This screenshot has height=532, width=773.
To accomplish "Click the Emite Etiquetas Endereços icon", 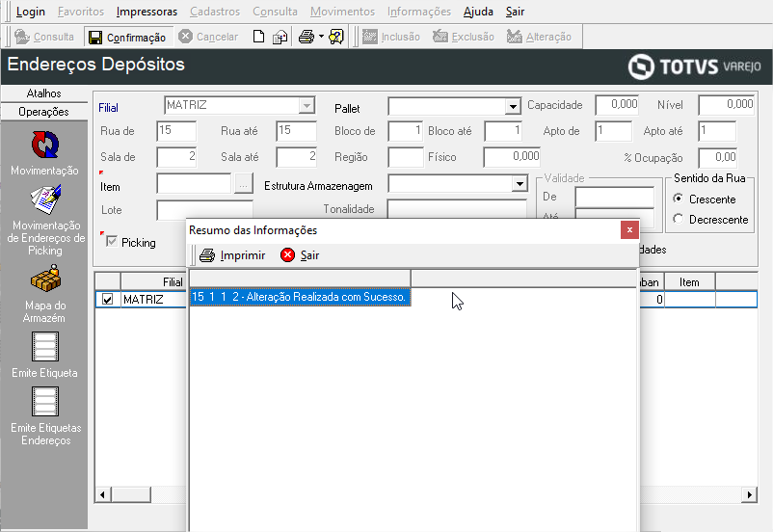I will pos(45,401).
